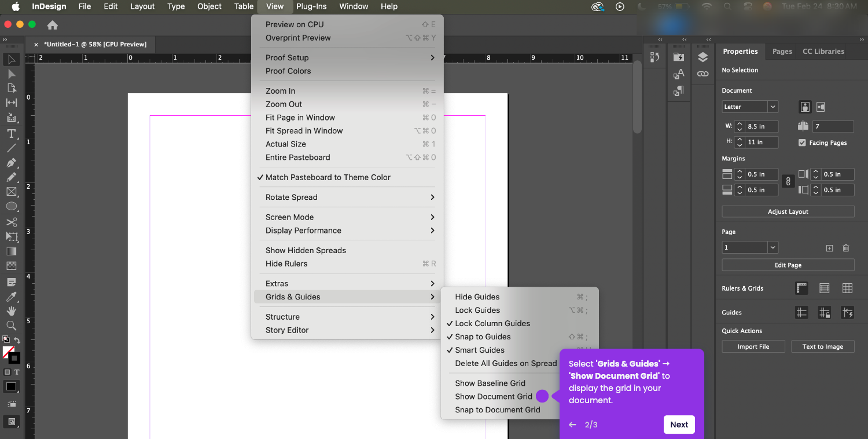Click the Text to Image button
868x439 pixels.
pyautogui.click(x=823, y=346)
